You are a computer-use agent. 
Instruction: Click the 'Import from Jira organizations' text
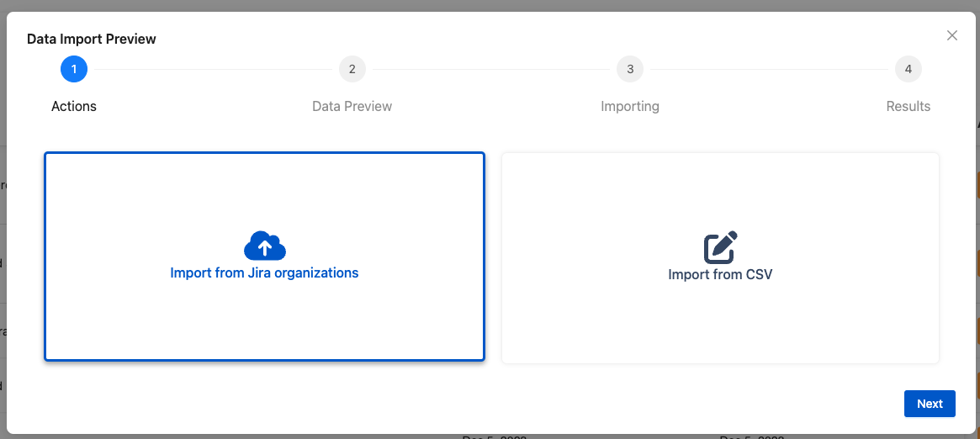(264, 273)
